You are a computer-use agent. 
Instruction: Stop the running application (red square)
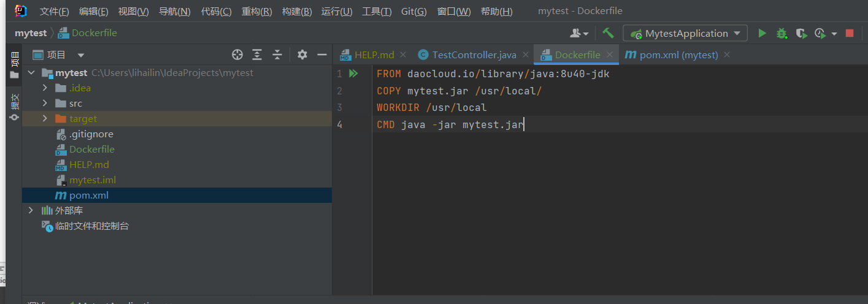pos(850,33)
